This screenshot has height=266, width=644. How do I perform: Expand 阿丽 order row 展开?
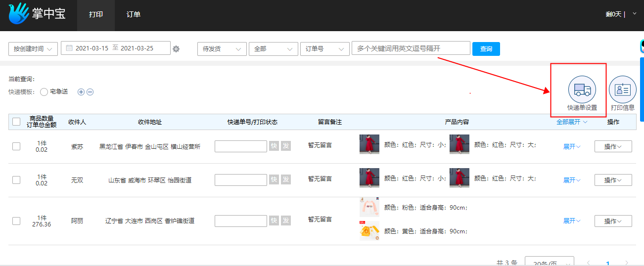coord(572,221)
